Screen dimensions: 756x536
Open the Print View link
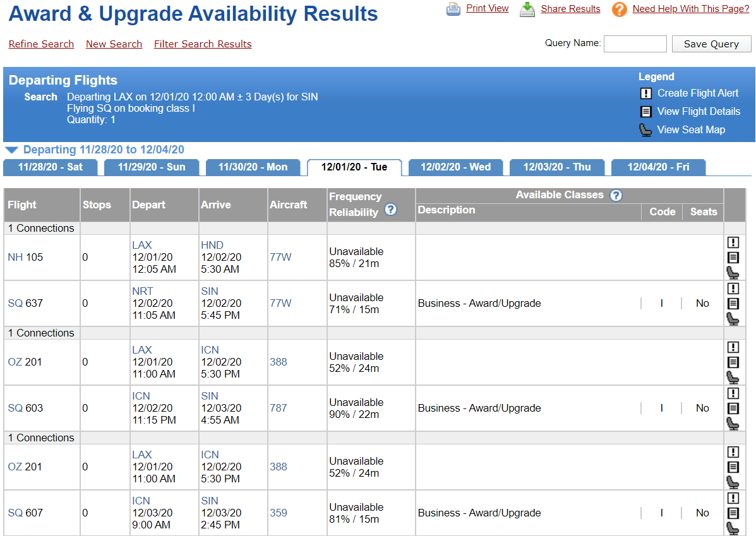[x=487, y=8]
